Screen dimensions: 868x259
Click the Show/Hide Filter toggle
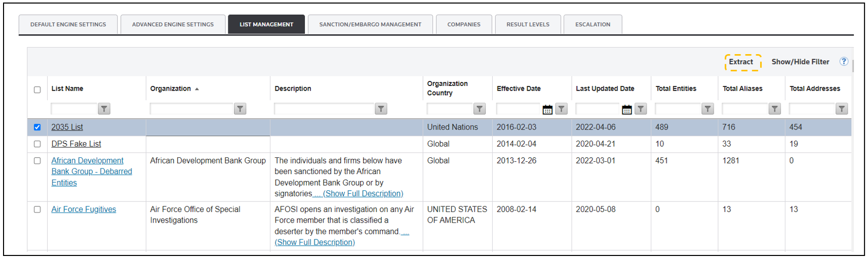[x=800, y=62]
